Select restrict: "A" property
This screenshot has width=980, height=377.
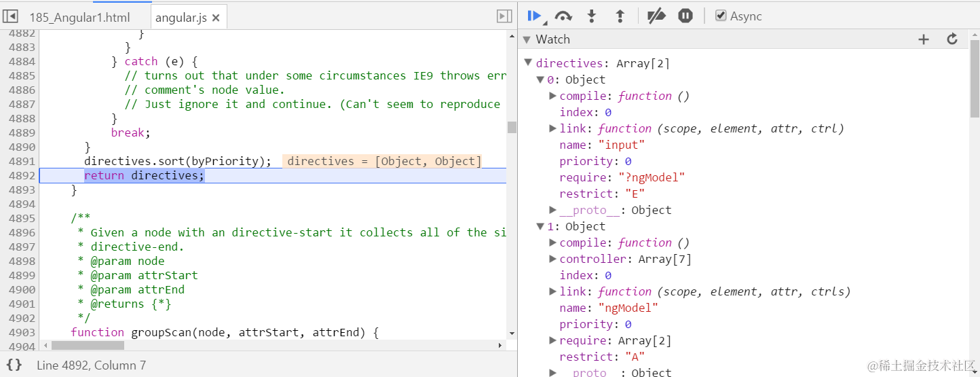tap(602, 357)
